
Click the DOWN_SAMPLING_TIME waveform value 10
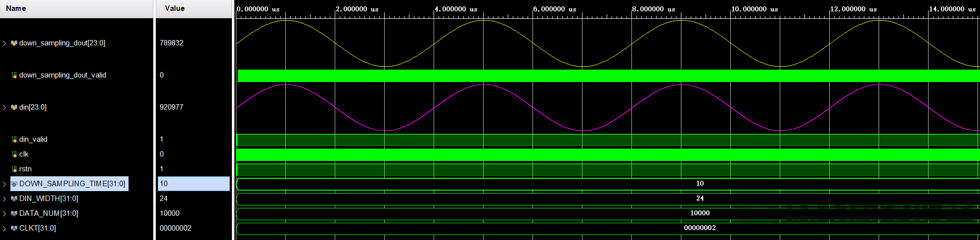(700, 184)
